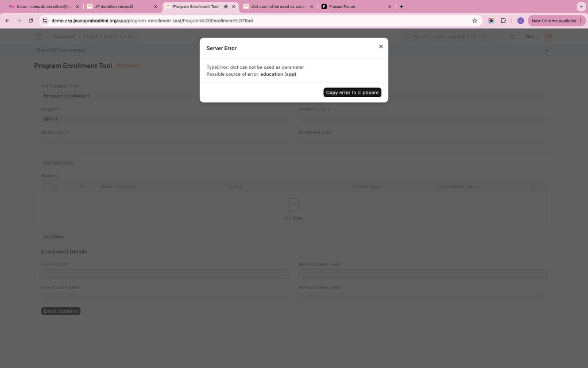Open the notifications bell

[x=511, y=36]
